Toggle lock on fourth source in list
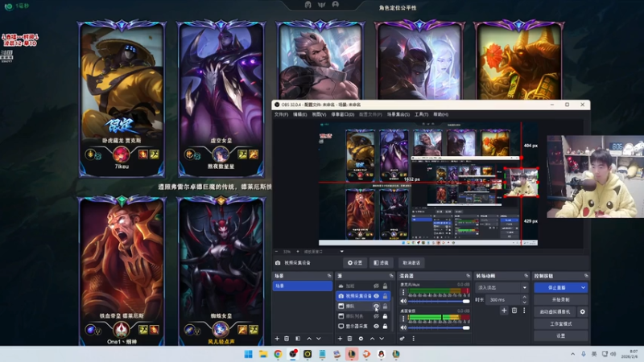Screen dimensions: 644x362 pos(385,316)
